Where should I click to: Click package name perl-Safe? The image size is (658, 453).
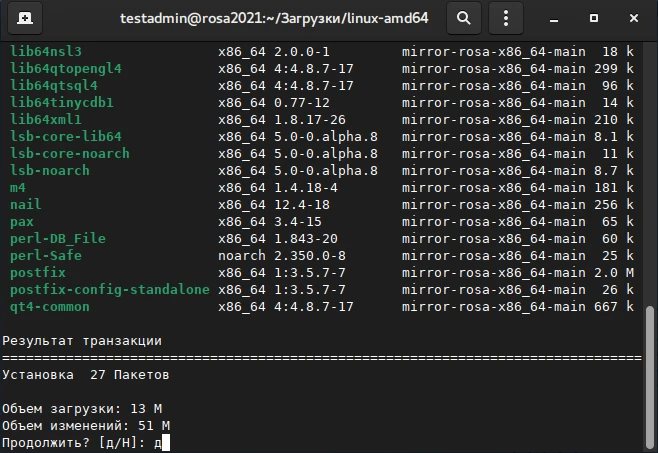(x=46, y=256)
